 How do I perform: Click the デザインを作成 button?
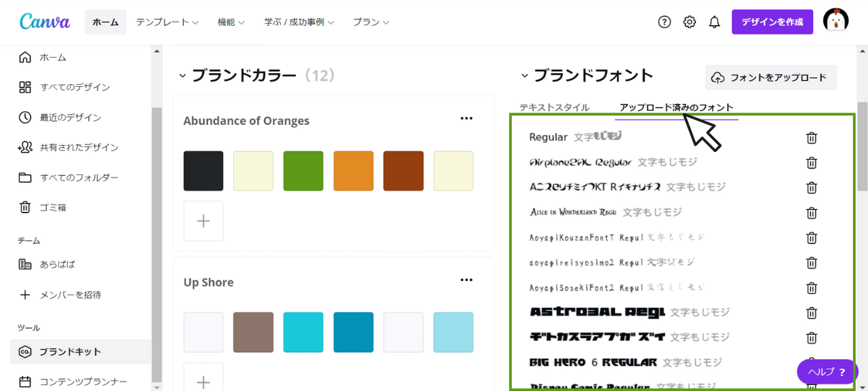pyautogui.click(x=772, y=22)
